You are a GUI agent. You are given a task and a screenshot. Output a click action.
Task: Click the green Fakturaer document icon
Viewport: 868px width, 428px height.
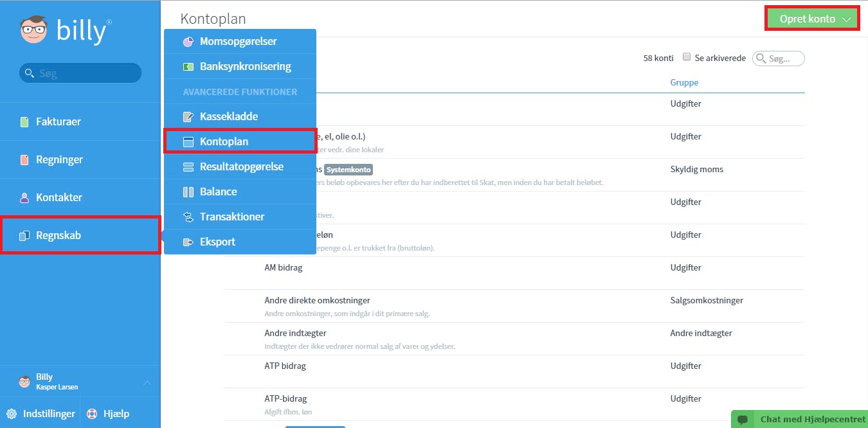[x=24, y=122]
